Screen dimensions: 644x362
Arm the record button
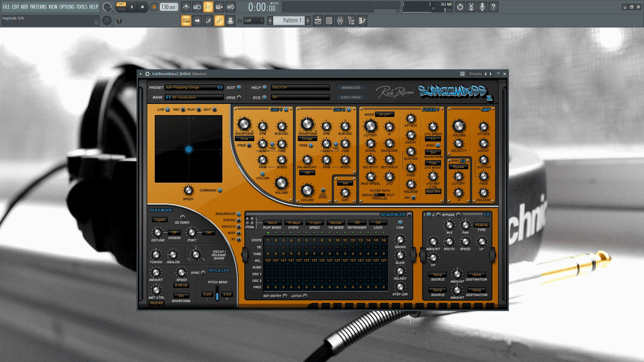[154, 7]
